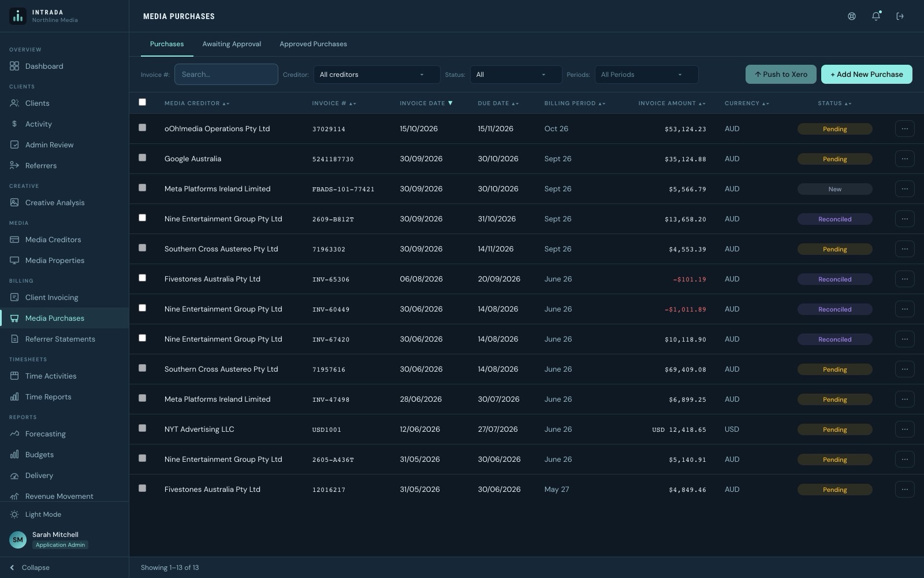Open the Status filter dropdown
This screenshot has height=578, width=924.
coord(516,75)
